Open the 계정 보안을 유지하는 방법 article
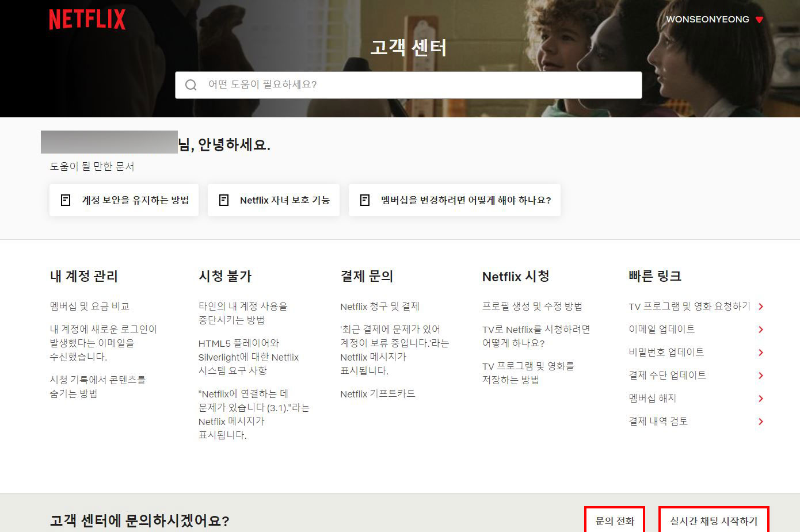The height and width of the screenshot is (532, 800). (124, 200)
